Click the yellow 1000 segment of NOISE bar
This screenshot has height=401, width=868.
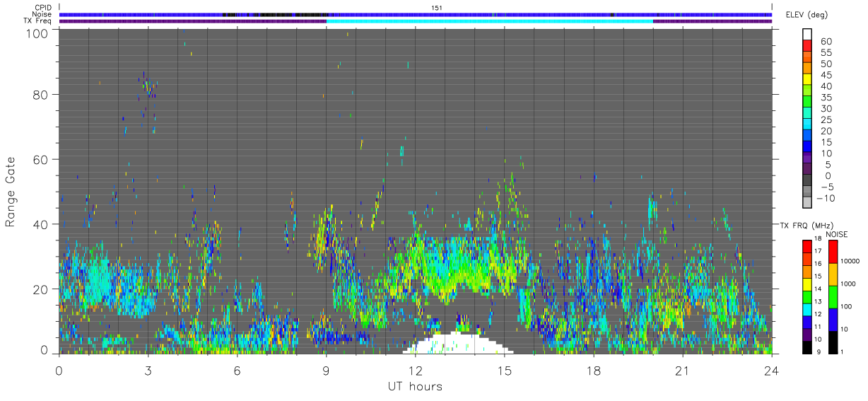[x=832, y=274]
